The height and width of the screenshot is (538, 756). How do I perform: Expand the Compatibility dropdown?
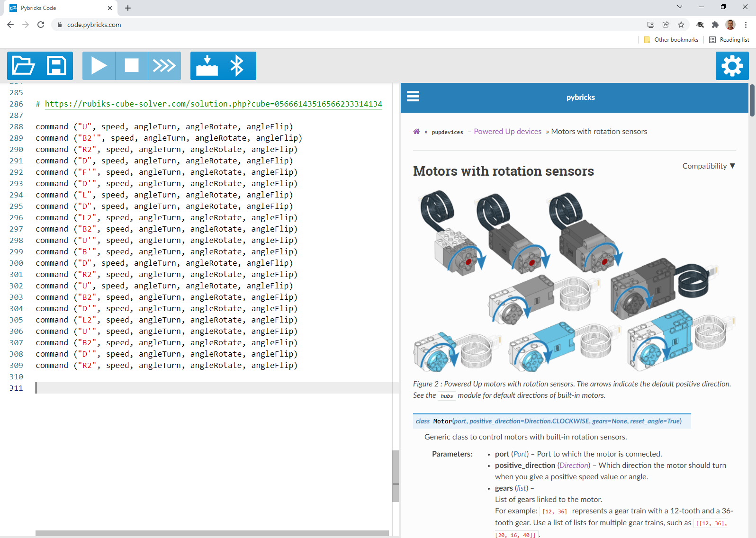[x=709, y=166]
